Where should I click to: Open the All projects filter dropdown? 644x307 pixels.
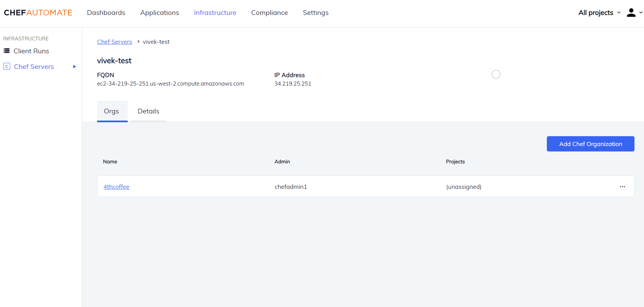click(600, 13)
